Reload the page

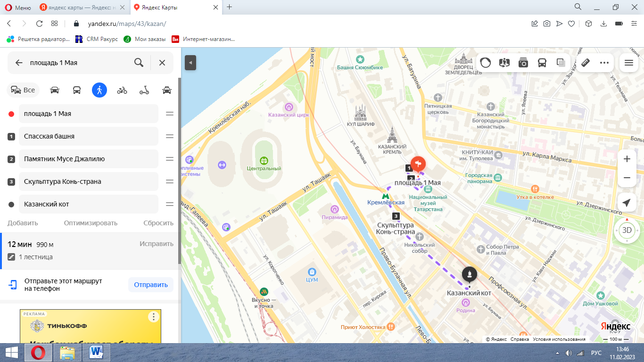pos(39,24)
